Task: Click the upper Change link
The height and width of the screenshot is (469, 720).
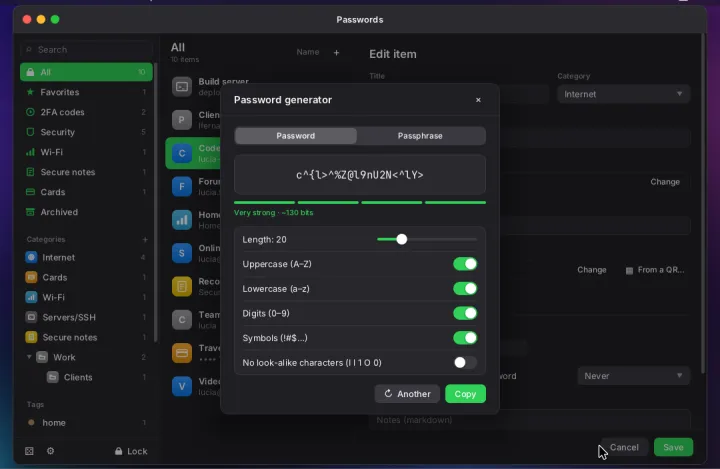Action: [x=665, y=182]
